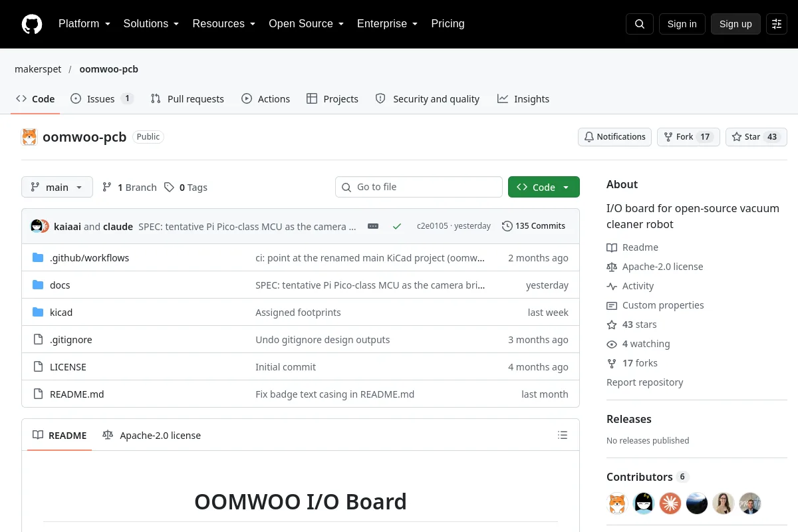Switch to the Actions tab

coord(266,99)
